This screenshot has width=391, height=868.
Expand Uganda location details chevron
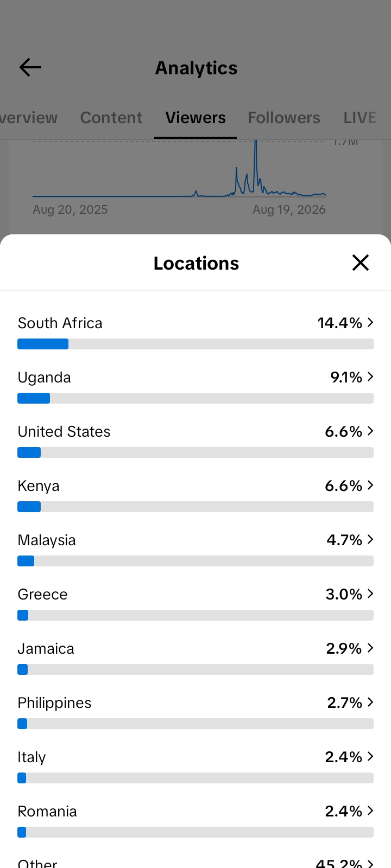tap(370, 376)
